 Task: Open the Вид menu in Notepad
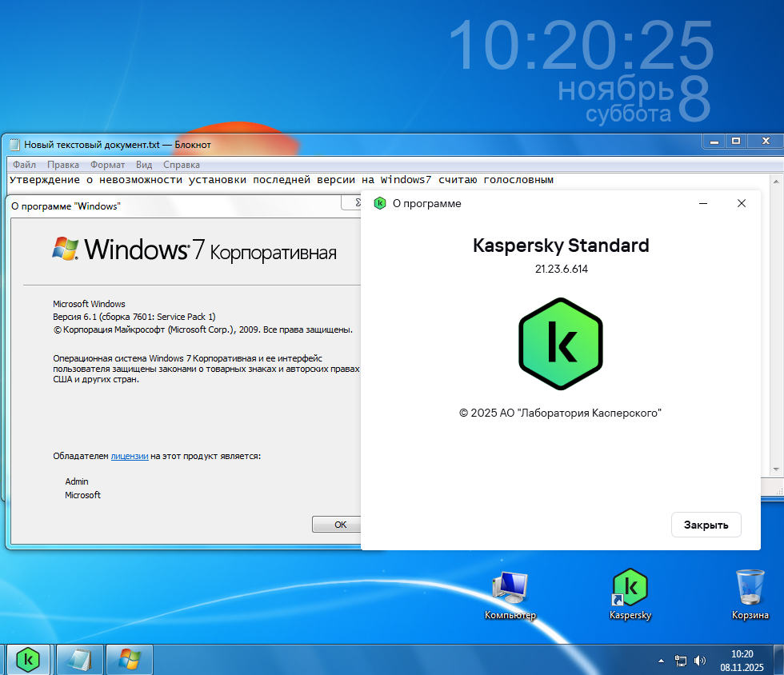[144, 165]
